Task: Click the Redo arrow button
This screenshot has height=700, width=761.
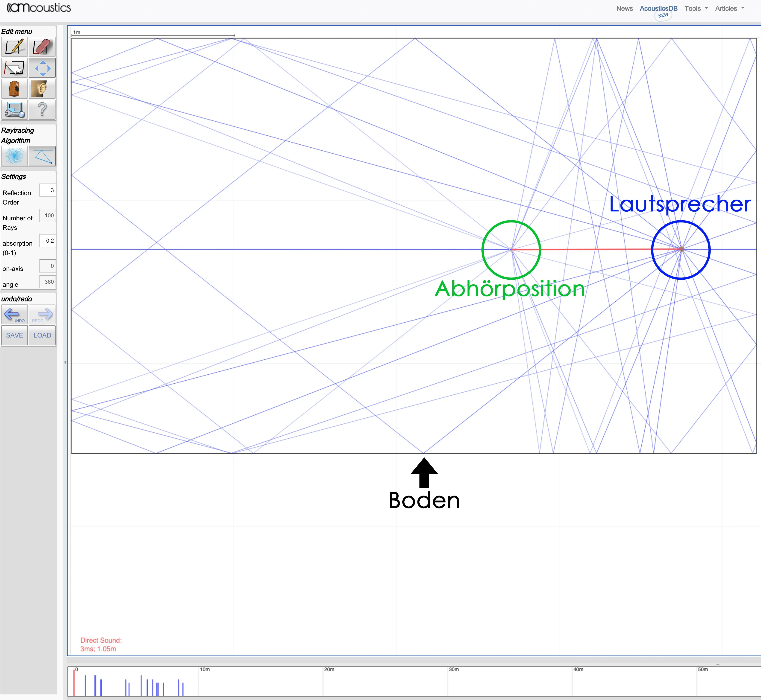Action: 42,314
